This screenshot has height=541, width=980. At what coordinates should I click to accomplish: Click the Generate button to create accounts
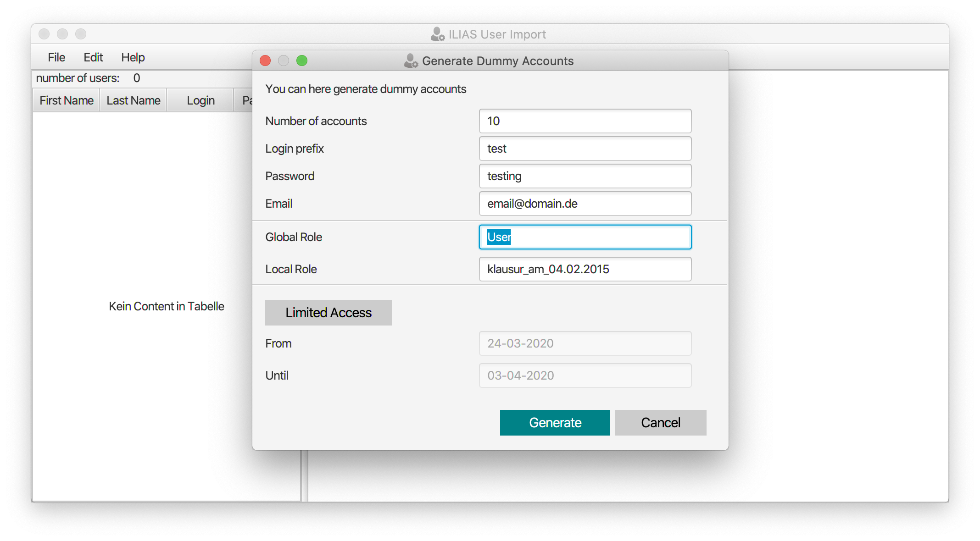click(x=555, y=422)
